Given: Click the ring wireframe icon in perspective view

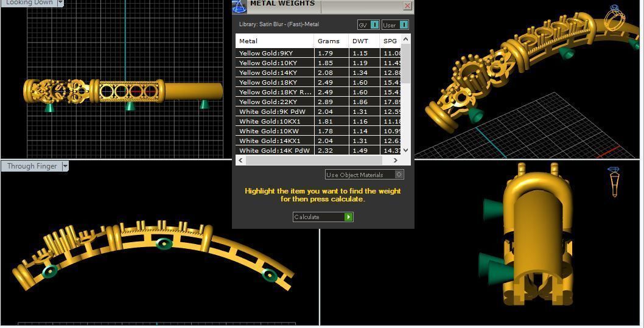Looking at the screenshot, I should tap(614, 17).
